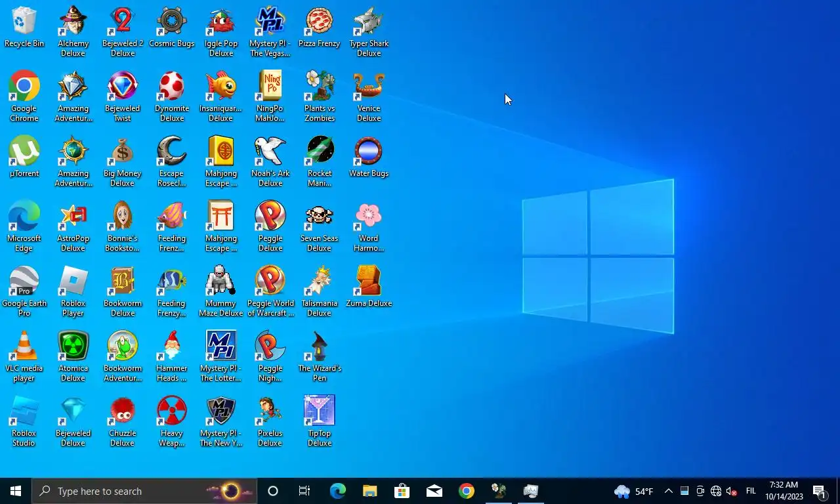Select the Rocket Mania shortcut icon
The width and height of the screenshot is (840, 504).
[320, 161]
